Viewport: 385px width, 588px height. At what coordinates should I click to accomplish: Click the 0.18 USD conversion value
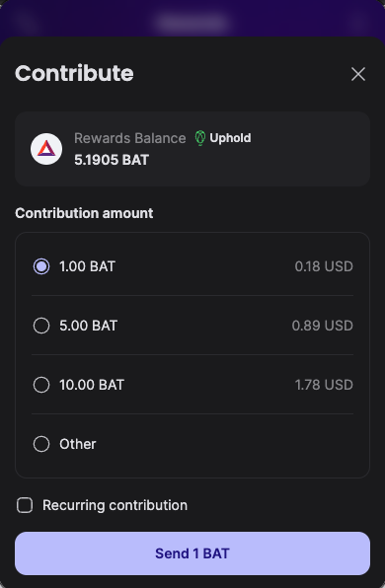coord(324,266)
